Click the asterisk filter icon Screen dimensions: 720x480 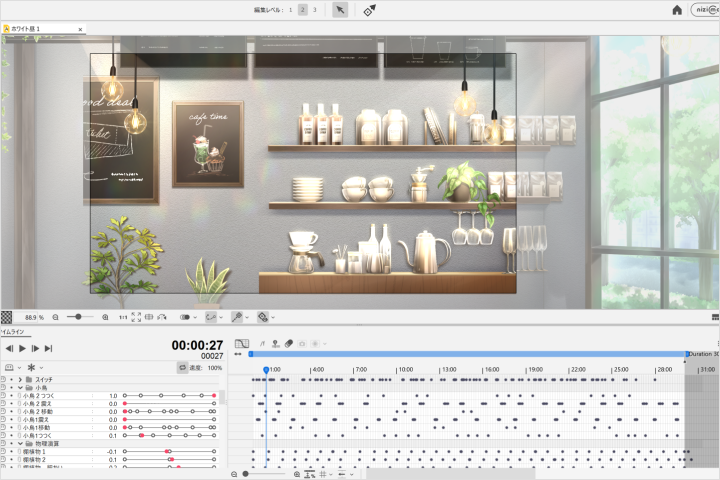[31, 367]
